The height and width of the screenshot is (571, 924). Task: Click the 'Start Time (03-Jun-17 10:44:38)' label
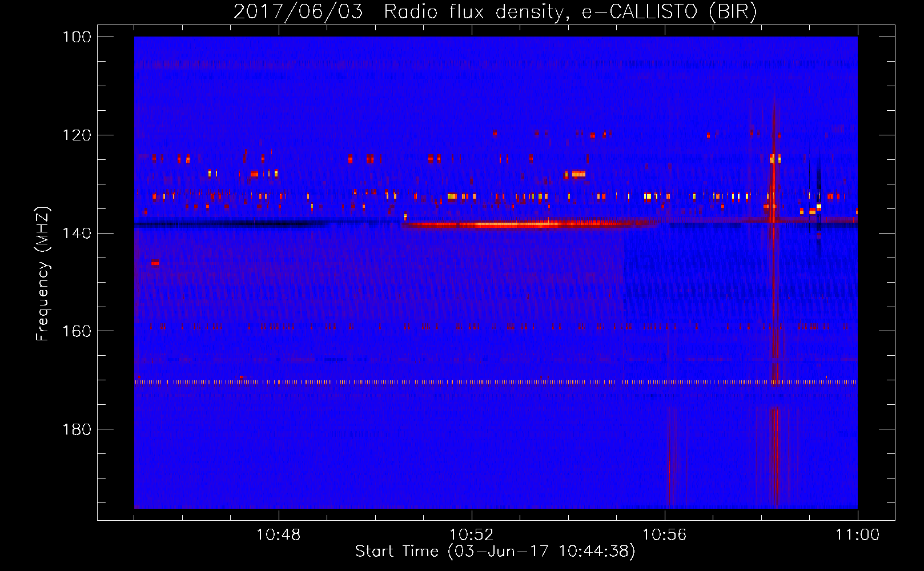495,552
